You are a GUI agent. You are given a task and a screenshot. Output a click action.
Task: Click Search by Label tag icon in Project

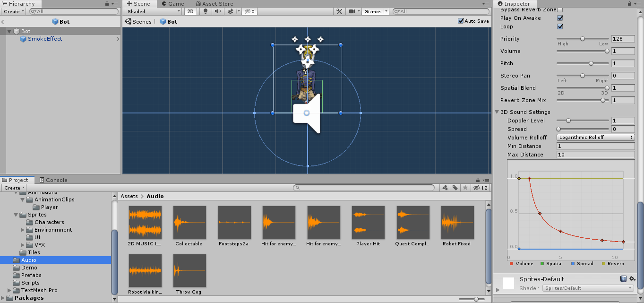tap(455, 188)
